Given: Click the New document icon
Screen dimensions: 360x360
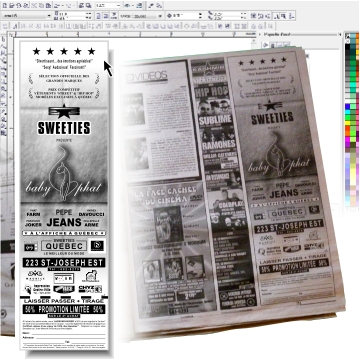Looking at the screenshot, I should [x=5, y=6].
